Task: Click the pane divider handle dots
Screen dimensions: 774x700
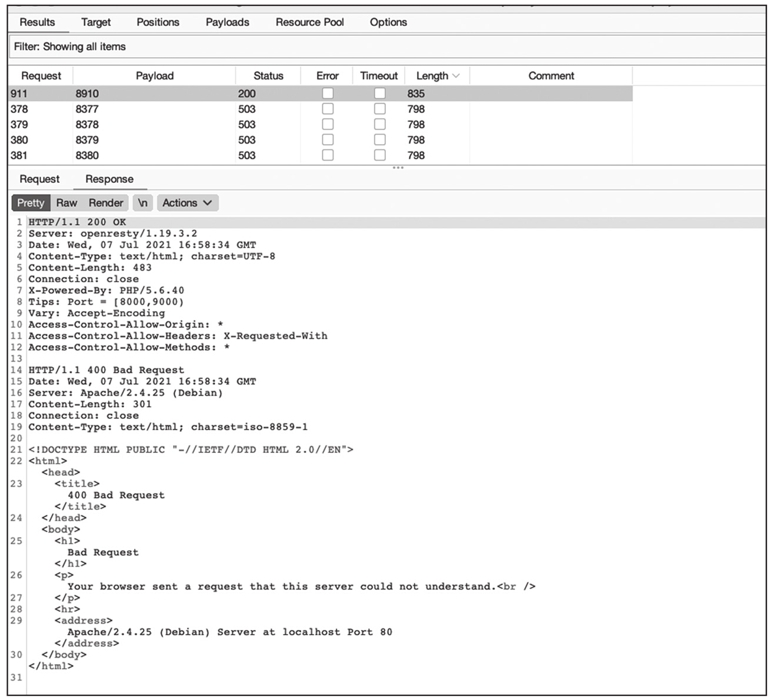Action: (398, 168)
